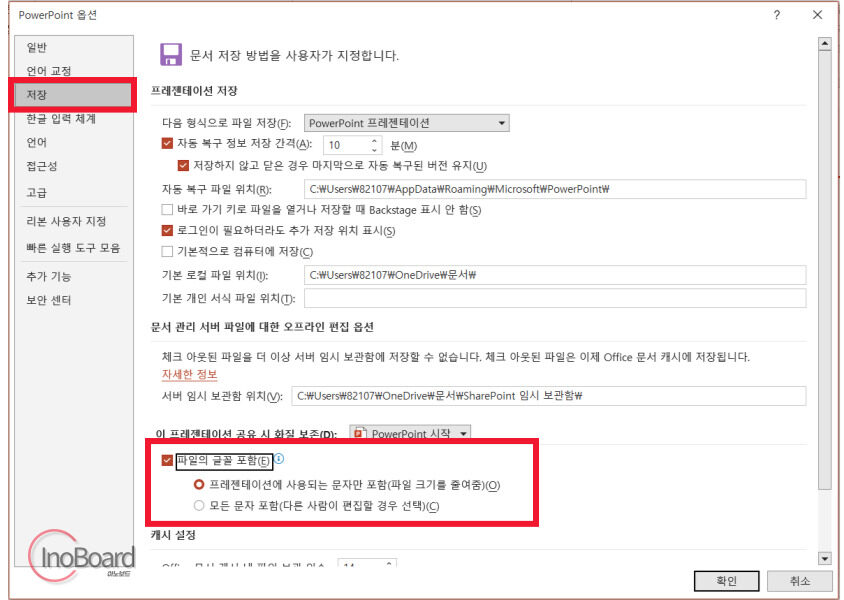The image size is (844, 600).
Task: Open 한글 입력 체계 settings
Action: pos(61,118)
